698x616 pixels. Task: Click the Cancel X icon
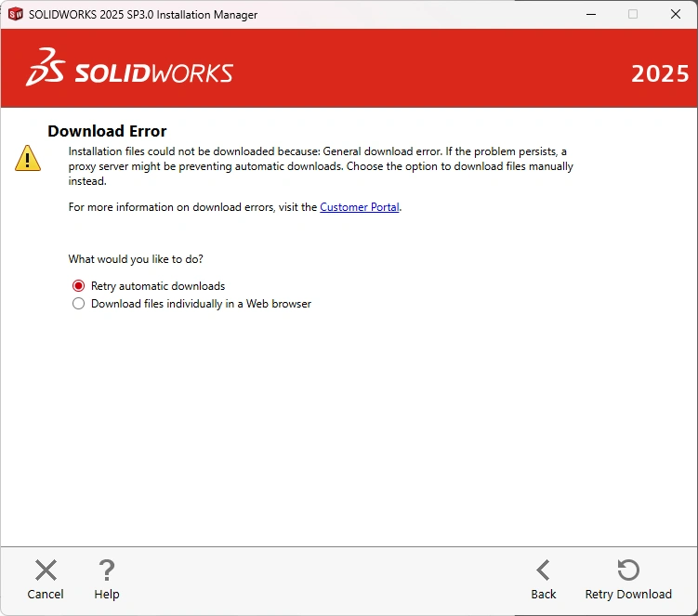tap(46, 570)
